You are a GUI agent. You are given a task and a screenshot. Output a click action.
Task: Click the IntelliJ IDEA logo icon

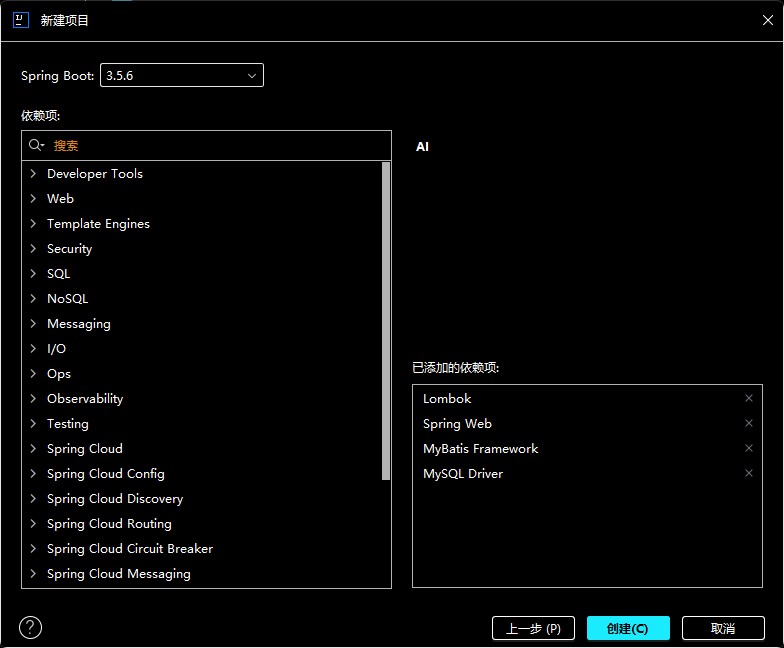tap(20, 20)
